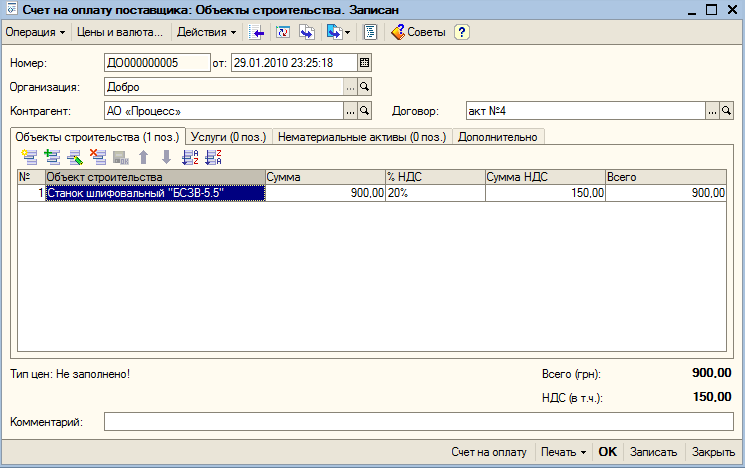Select cell Станок шлифовальный "БСЗВ-5.5"
This screenshot has width=745, height=468.
pyautogui.click(x=155, y=193)
